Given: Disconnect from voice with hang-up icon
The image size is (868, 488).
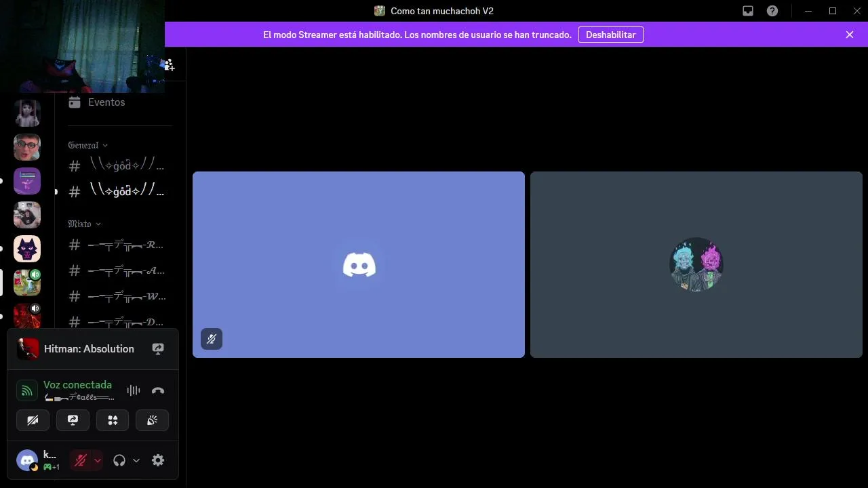Looking at the screenshot, I should tap(158, 390).
